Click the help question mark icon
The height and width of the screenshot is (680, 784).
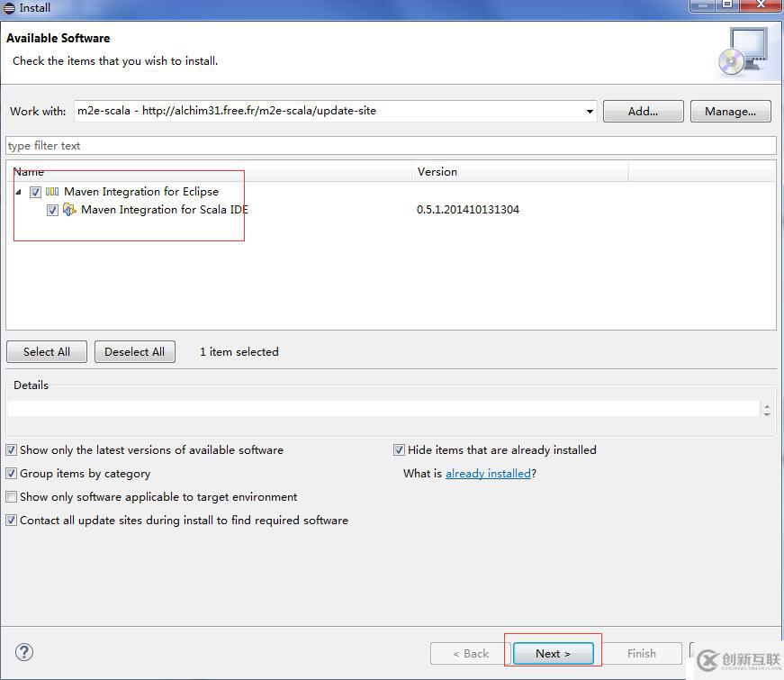coord(24,652)
